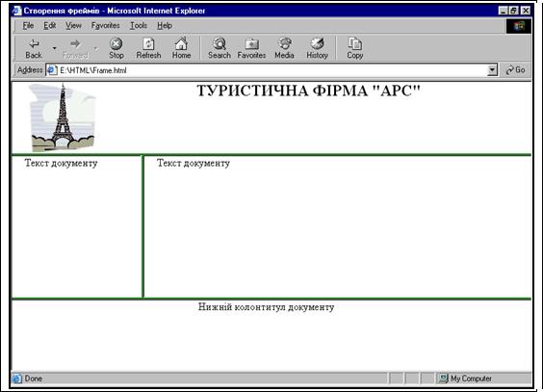
Task: Go to the Home page icon
Action: pyautogui.click(x=181, y=48)
